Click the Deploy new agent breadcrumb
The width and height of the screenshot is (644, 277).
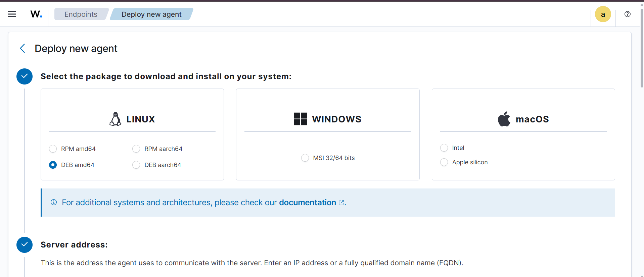[x=151, y=14]
